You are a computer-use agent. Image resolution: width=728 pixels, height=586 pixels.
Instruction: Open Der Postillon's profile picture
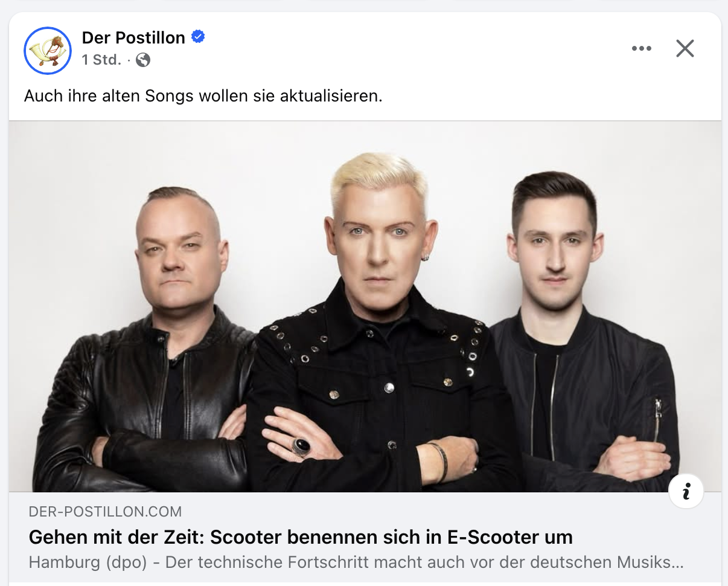click(48, 51)
